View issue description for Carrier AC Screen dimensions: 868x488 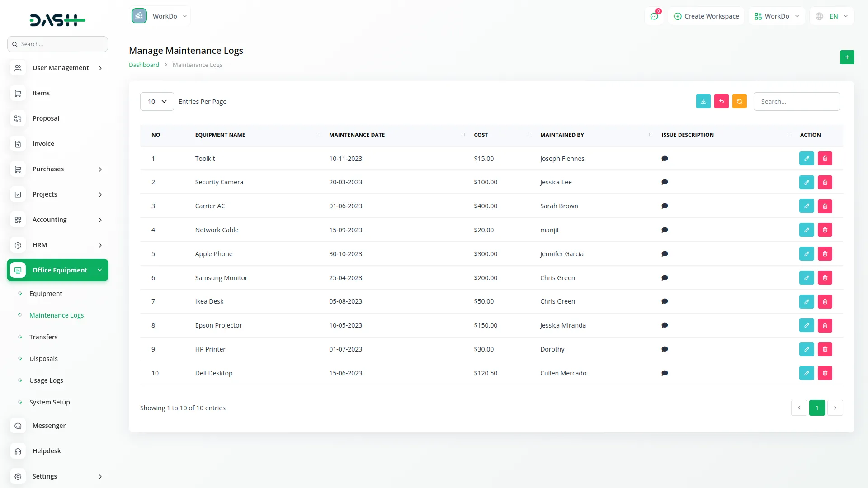coord(665,206)
